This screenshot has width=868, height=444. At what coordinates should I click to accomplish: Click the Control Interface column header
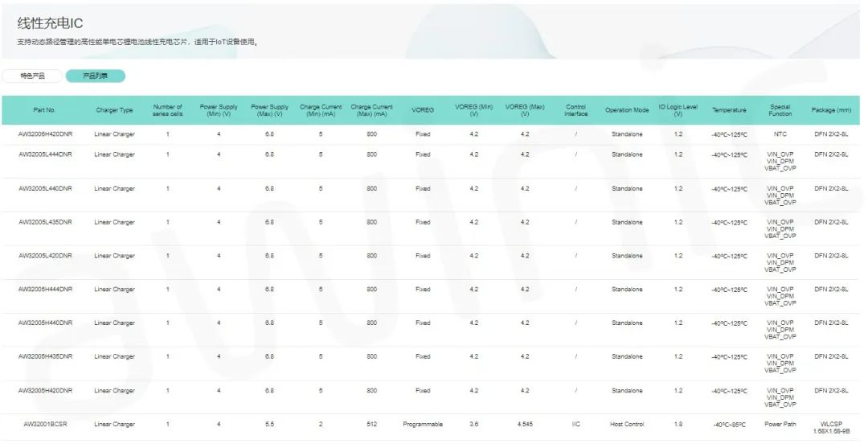click(575, 110)
